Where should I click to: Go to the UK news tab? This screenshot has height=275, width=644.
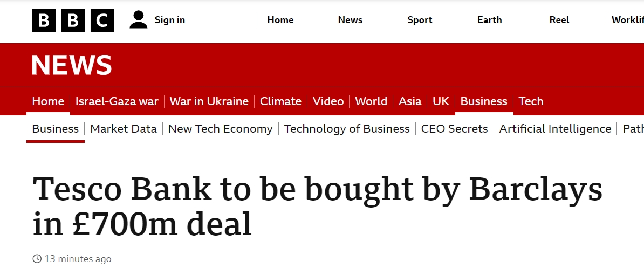coord(441,101)
